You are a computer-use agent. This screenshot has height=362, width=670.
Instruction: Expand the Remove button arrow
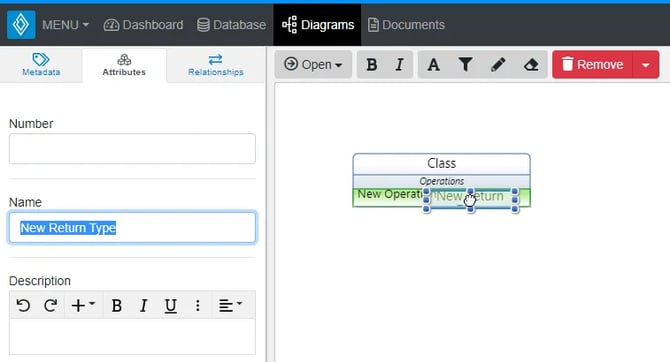click(x=646, y=65)
